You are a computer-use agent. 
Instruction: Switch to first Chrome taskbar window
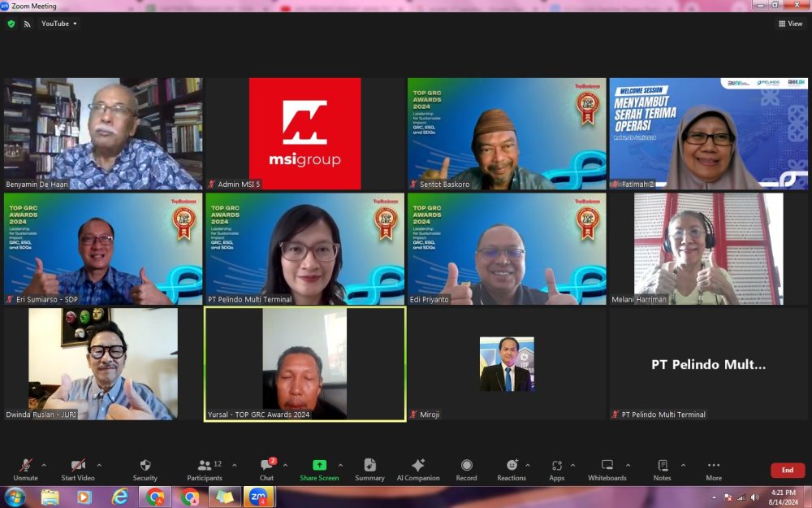[155, 497]
